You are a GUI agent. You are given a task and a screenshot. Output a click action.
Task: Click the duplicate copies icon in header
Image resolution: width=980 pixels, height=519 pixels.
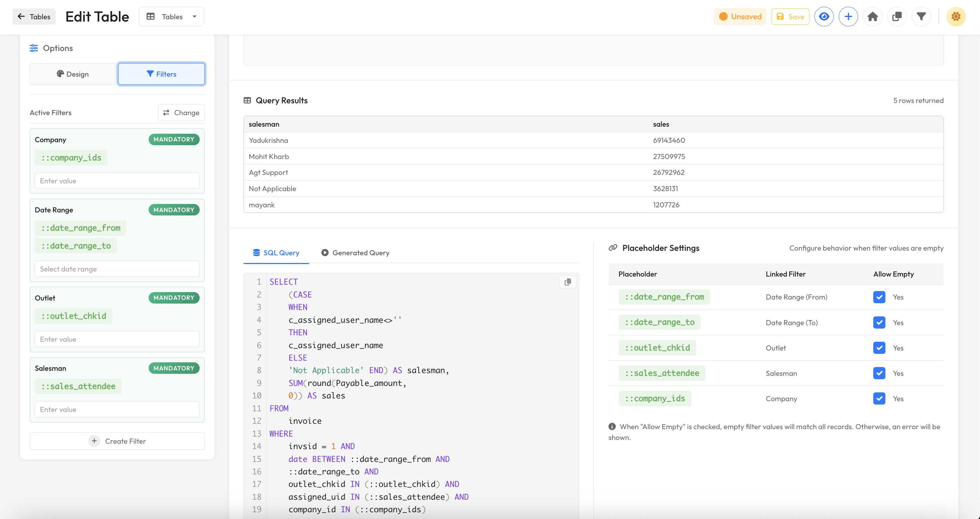click(x=897, y=17)
